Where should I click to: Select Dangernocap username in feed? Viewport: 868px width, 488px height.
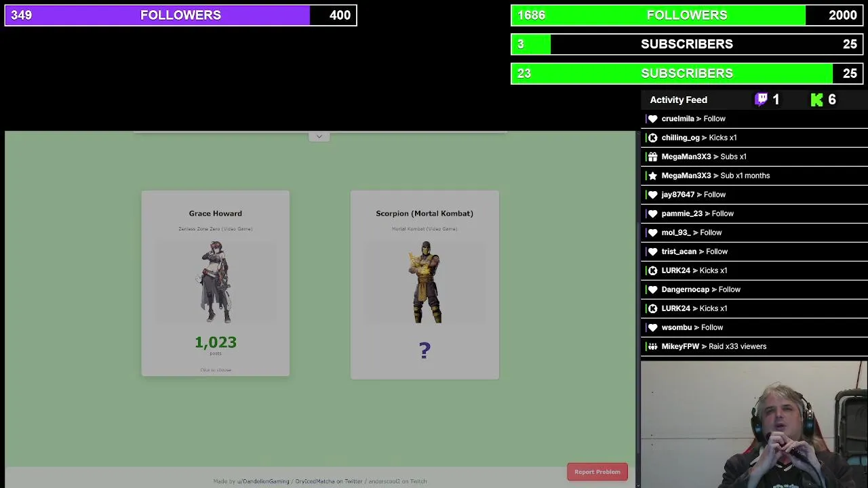(x=685, y=289)
